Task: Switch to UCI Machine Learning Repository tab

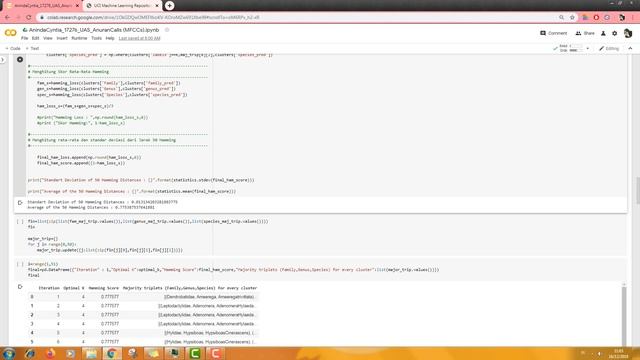Action: pyautogui.click(x=122, y=6)
